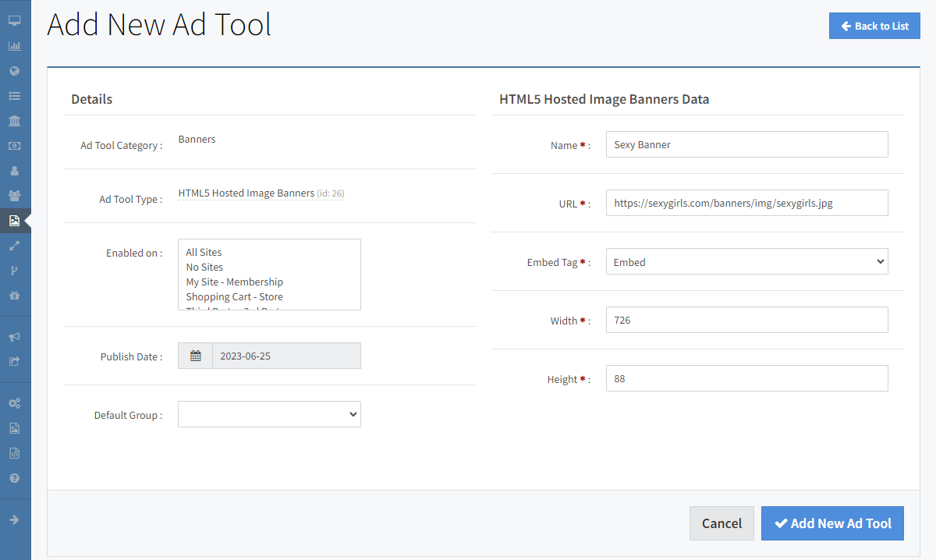Open the monitor dashboard icon in sidebar
The image size is (936, 560).
click(14, 21)
